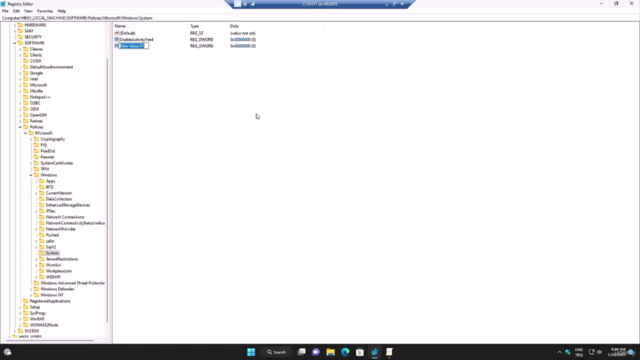Click the OpenSSH key folder icon
This screenshot has height=360, width=640.
(x=26, y=115)
